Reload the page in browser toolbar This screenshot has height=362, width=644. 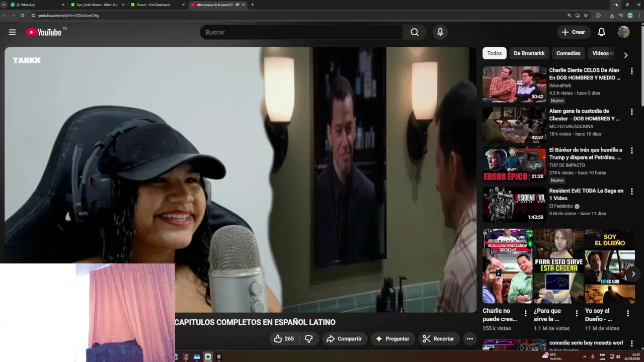coord(22,16)
